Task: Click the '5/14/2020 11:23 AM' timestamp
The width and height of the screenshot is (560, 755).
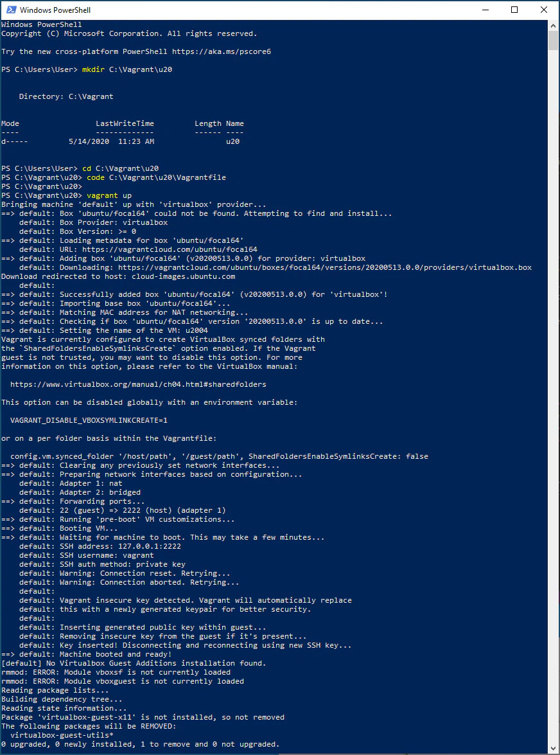Action: [x=111, y=141]
